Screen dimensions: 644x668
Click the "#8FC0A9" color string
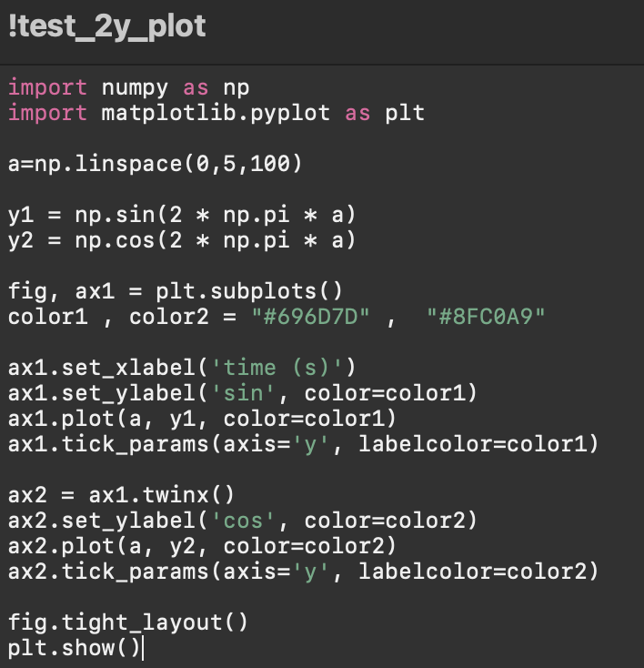(486, 317)
